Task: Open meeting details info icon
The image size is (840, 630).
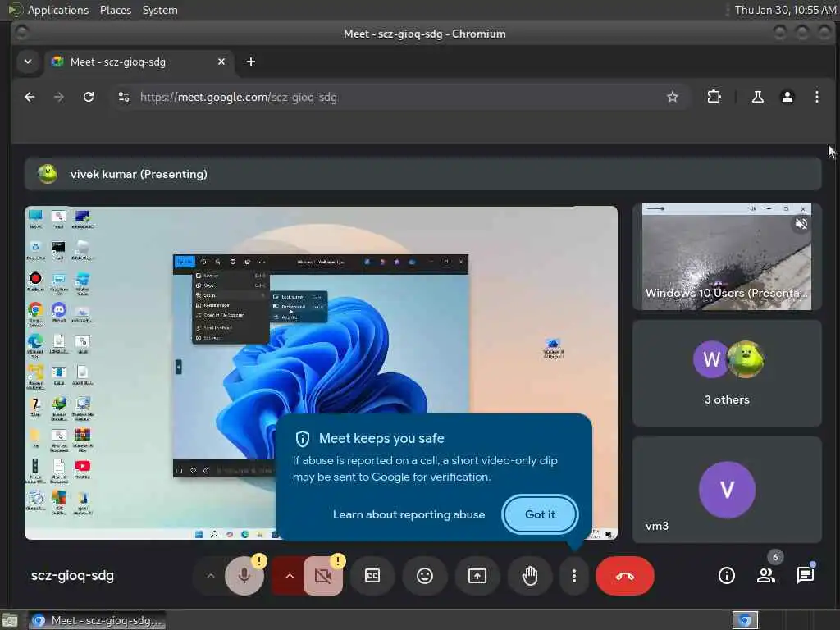Action: (727, 575)
